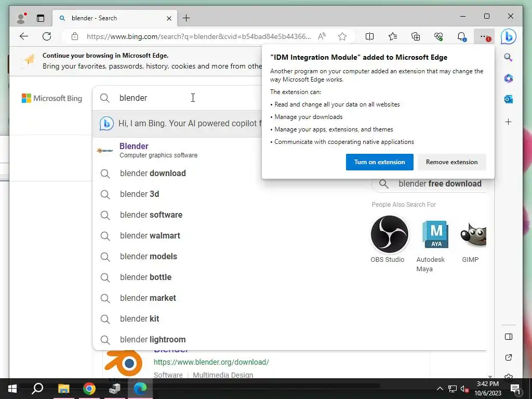Open notifications bell icon

click(461, 36)
